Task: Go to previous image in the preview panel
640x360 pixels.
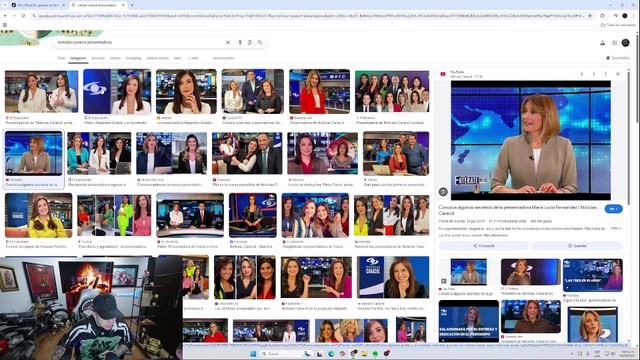Action: (582, 74)
